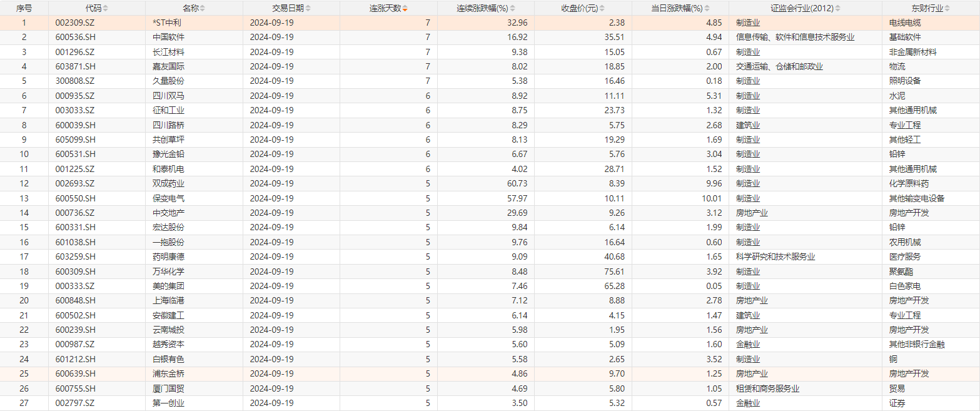
Task: Click sort icon beside 名称 header
Action: [x=202, y=9]
